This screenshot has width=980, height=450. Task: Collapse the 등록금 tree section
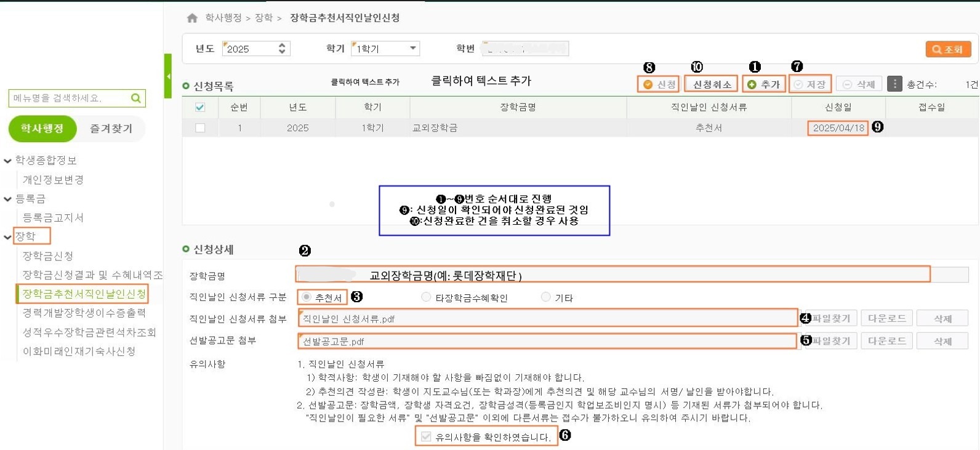point(8,199)
